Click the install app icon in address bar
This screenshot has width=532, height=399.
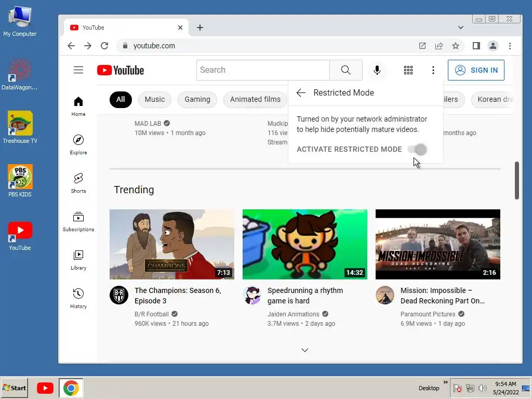click(422, 46)
